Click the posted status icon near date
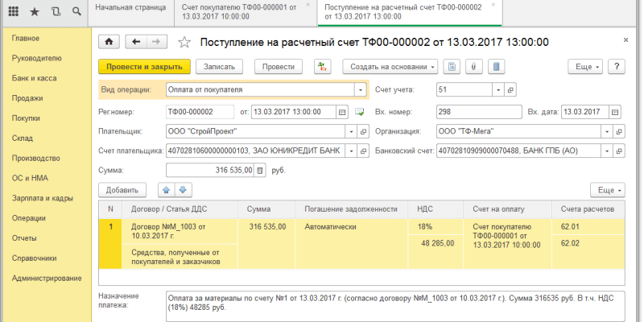 pos(360,112)
